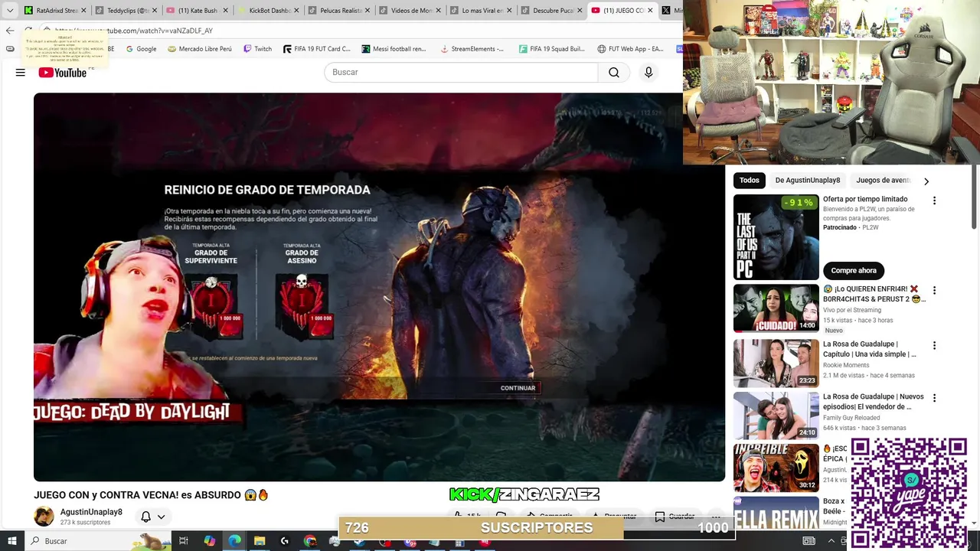This screenshot has height=551, width=980.
Task: Go back with the browser back arrow
Action: (10, 31)
